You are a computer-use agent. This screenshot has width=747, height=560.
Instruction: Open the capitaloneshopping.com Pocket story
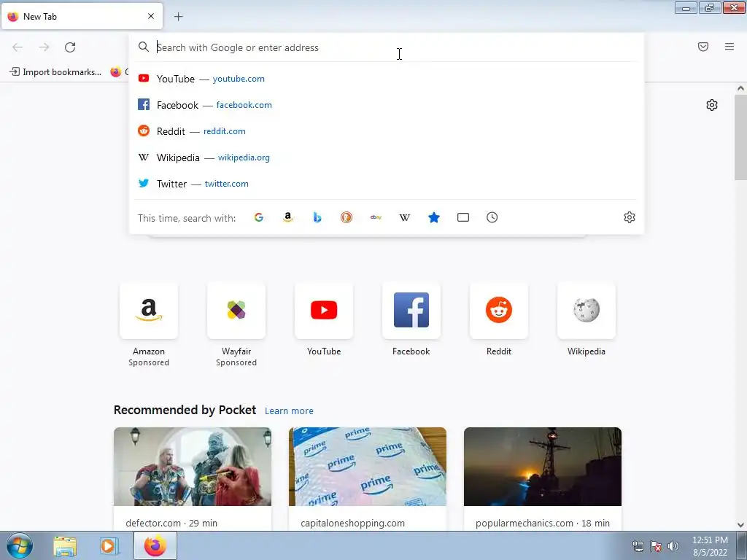(x=368, y=478)
